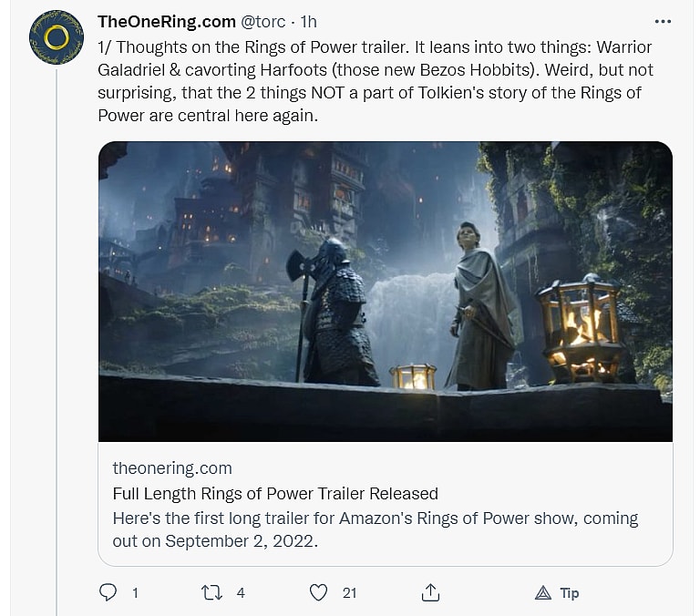Open the share icon menu
This screenshot has width=700, height=616.
click(x=431, y=592)
